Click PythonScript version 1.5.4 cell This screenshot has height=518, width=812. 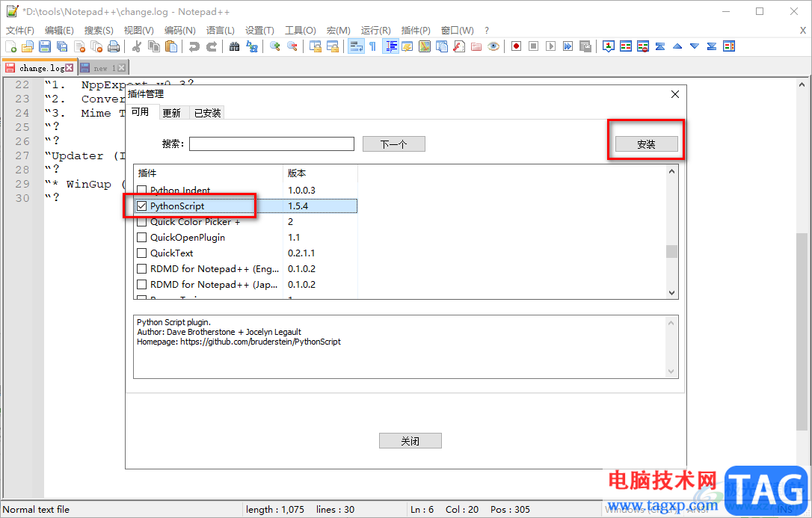pos(320,206)
